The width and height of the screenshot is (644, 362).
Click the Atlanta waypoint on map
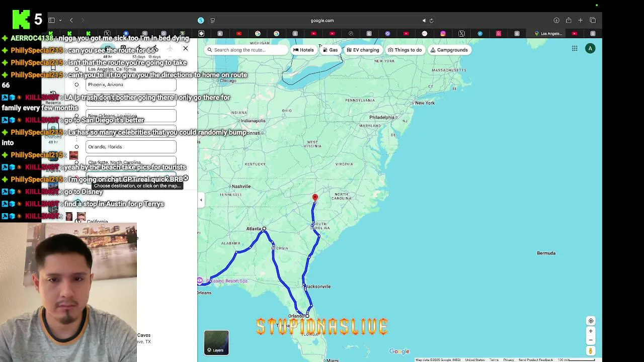(264, 229)
